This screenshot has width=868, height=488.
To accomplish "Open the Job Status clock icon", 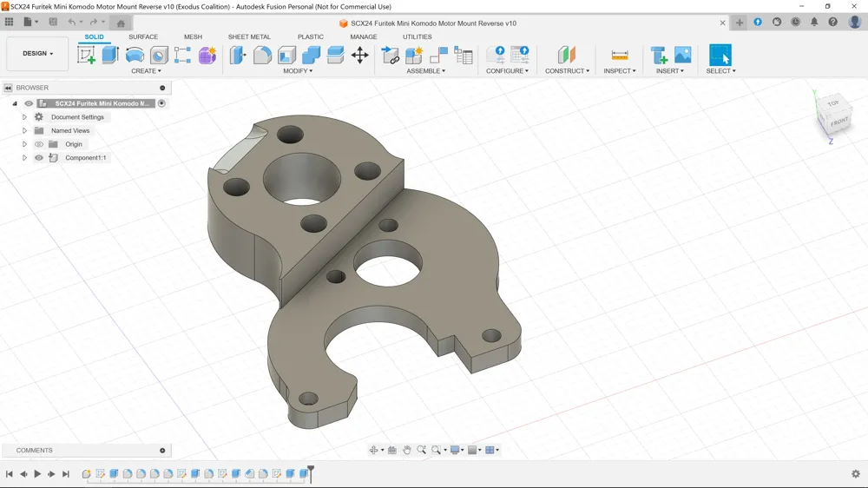I will point(795,22).
